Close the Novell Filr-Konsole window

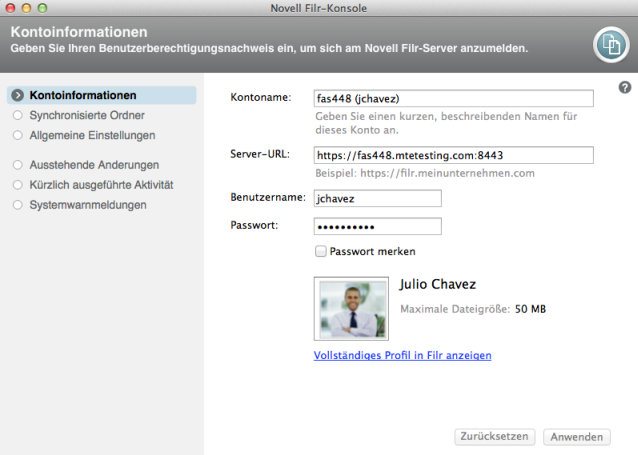11,8
